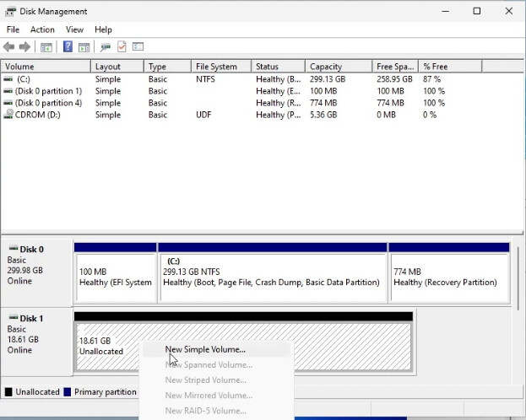Select the 18.61 GB Unallocated space

243,342
